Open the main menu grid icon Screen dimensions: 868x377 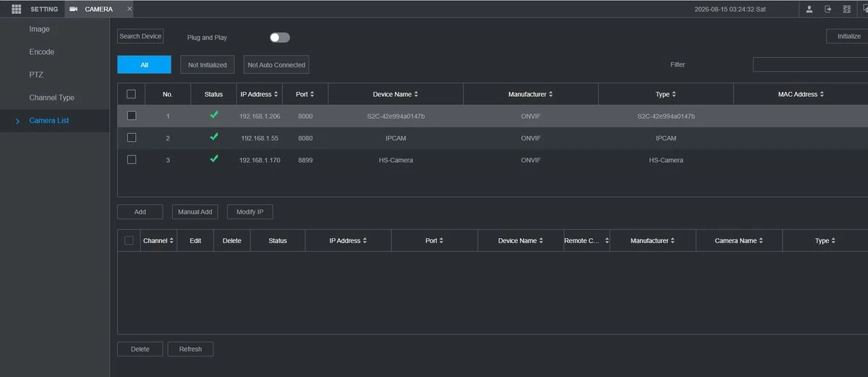(x=16, y=9)
